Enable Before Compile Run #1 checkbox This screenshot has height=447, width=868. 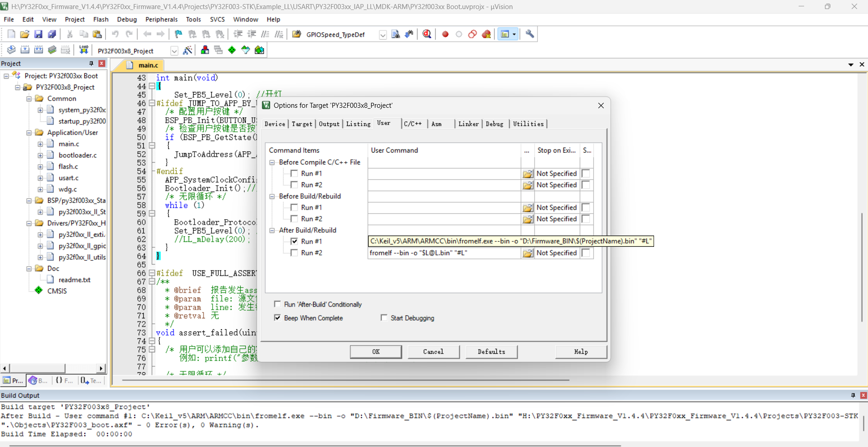[x=294, y=173]
